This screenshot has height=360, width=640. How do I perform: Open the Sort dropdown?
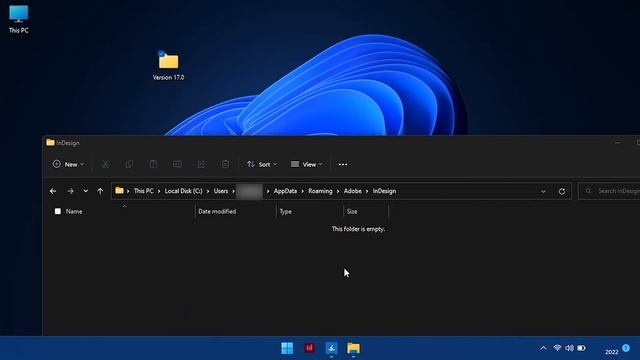click(262, 164)
